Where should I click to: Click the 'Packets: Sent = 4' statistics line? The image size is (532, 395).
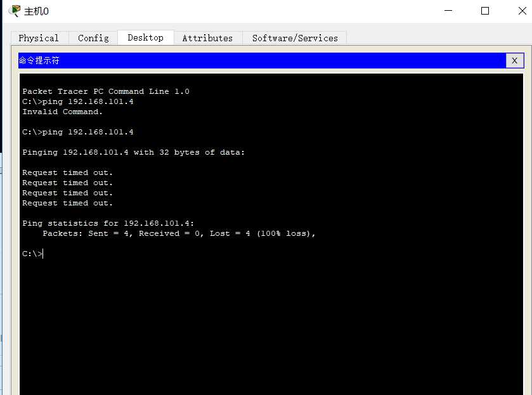point(179,233)
